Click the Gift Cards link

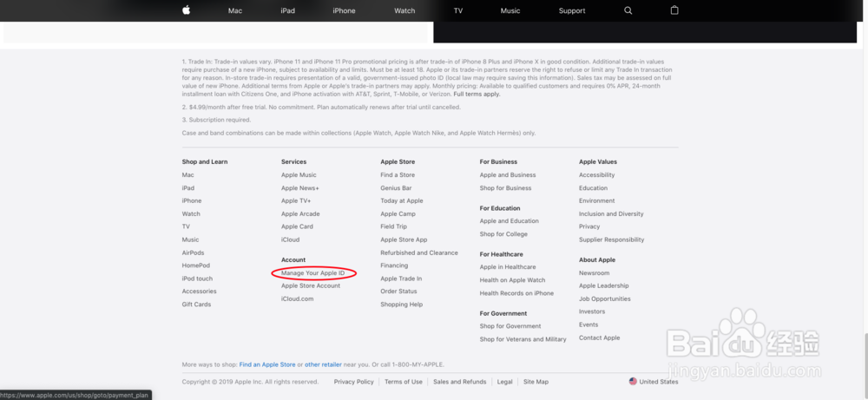[196, 305]
